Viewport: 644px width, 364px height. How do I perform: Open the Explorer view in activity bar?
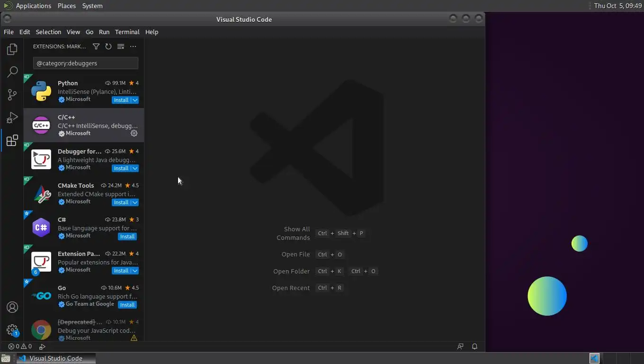tap(12, 49)
